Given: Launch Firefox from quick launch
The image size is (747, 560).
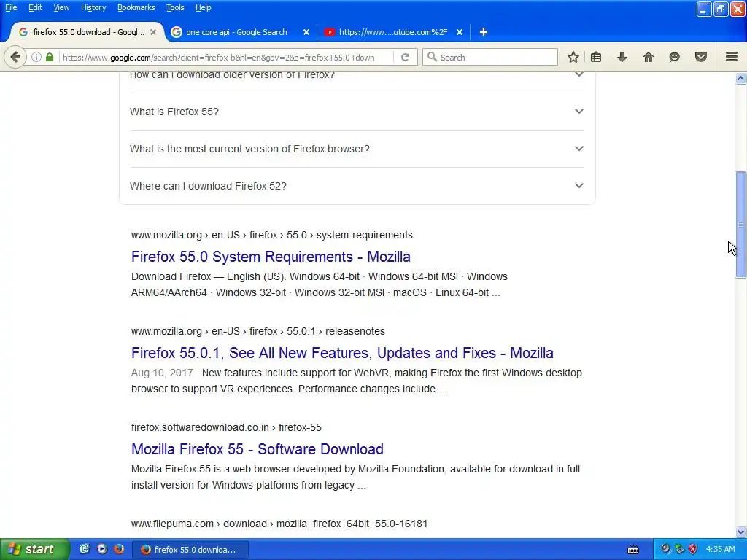Looking at the screenshot, I should [x=119, y=549].
